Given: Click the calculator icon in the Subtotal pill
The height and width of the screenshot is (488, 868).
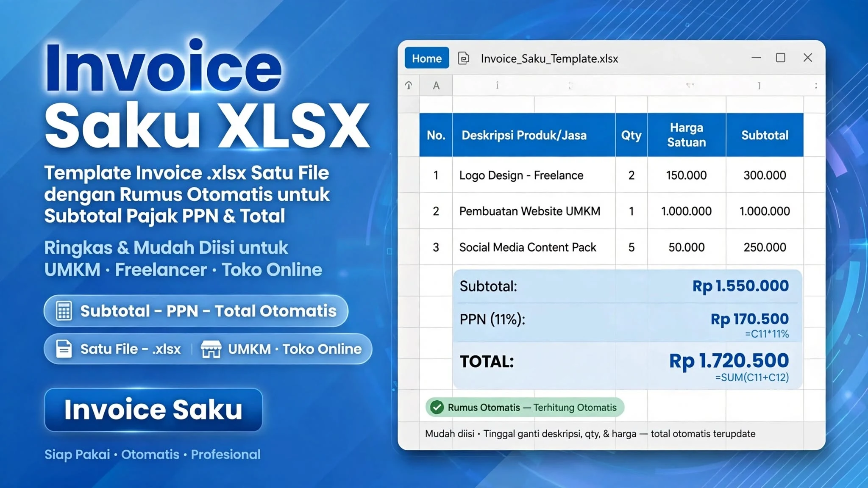Looking at the screenshot, I should click(x=64, y=311).
